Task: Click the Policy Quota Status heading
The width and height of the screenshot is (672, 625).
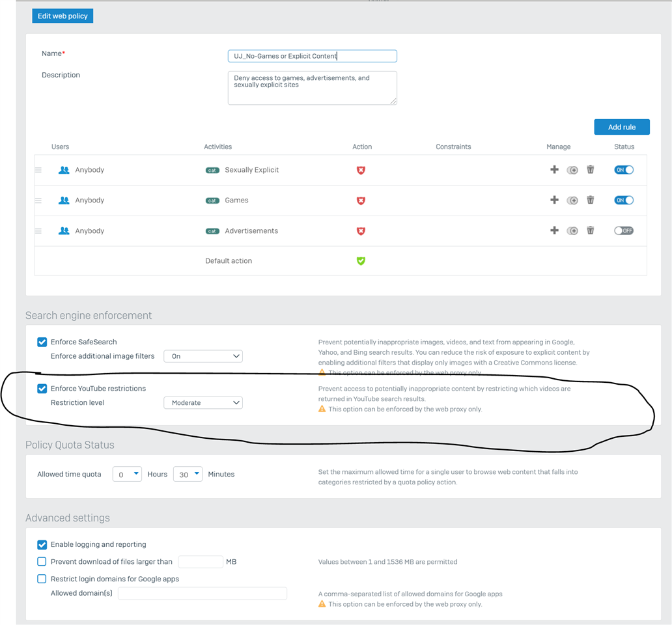Action: click(x=70, y=445)
